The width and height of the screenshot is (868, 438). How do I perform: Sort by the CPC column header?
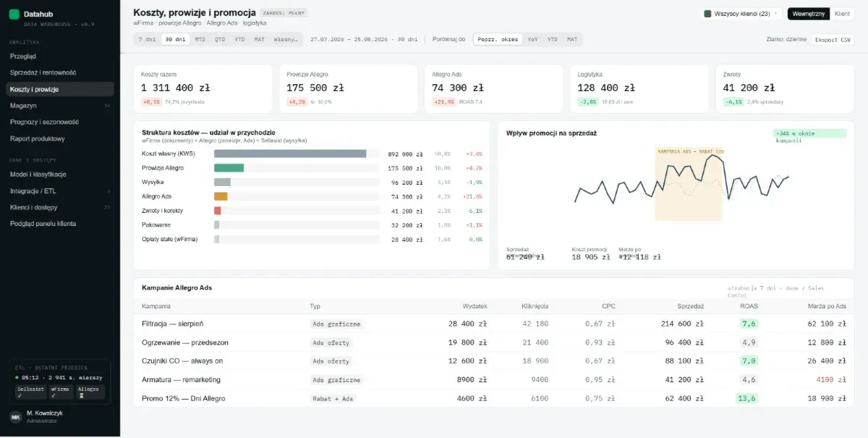point(608,306)
